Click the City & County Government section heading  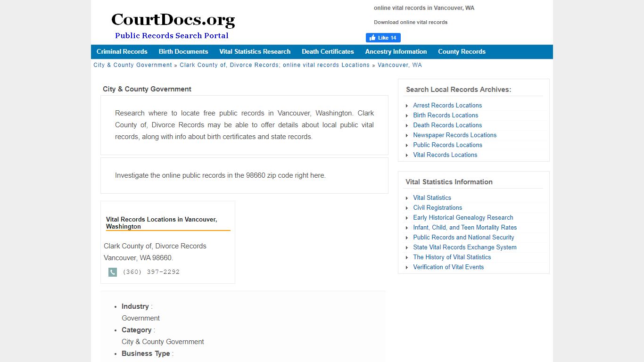pyautogui.click(x=147, y=89)
